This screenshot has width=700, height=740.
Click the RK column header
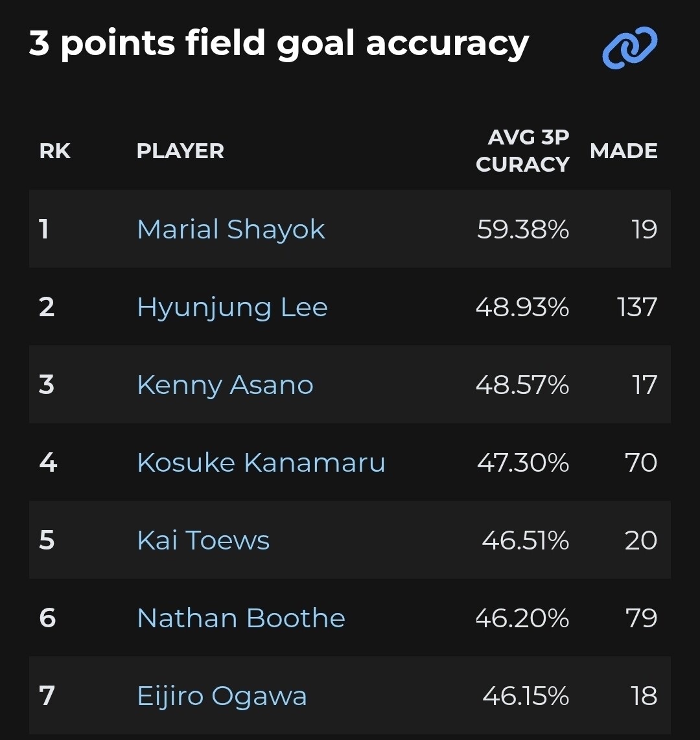pos(55,151)
